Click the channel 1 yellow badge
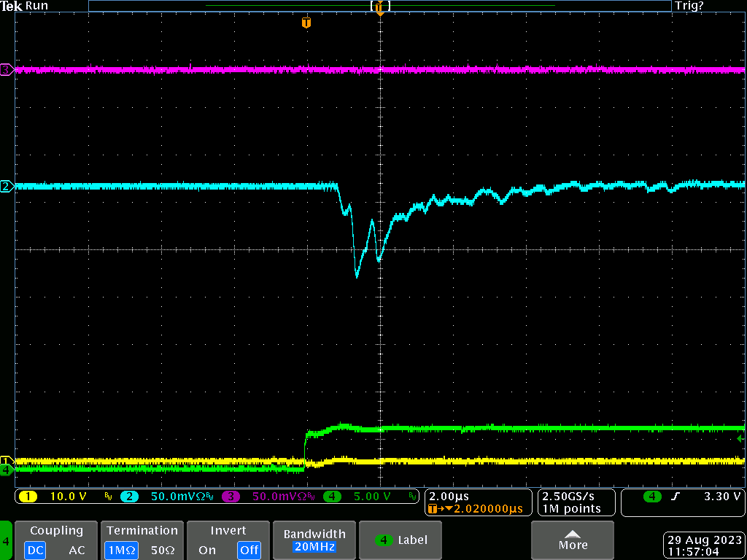The height and width of the screenshot is (560, 747). pos(28,497)
